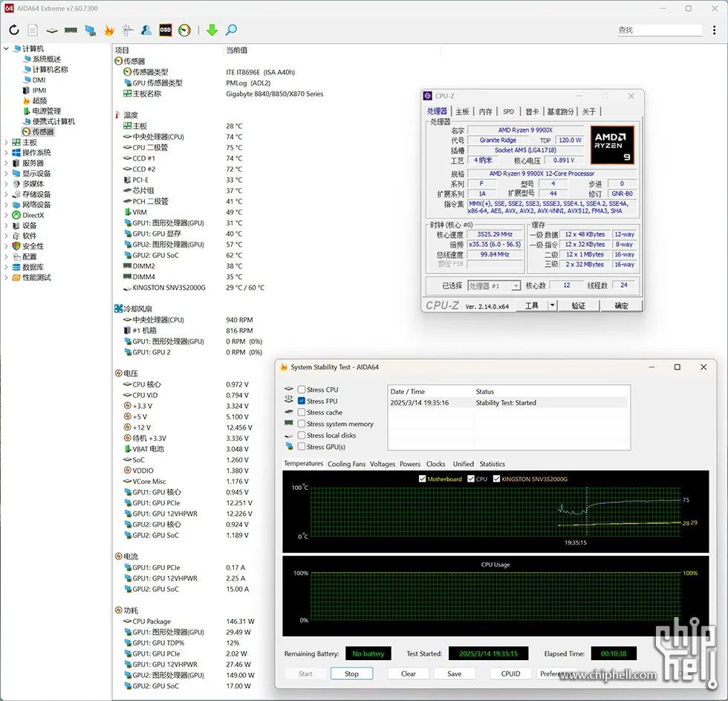Viewport: 728px width, 701px height.
Task: Click the user/contact toolbar icon
Action: pyautogui.click(x=146, y=30)
